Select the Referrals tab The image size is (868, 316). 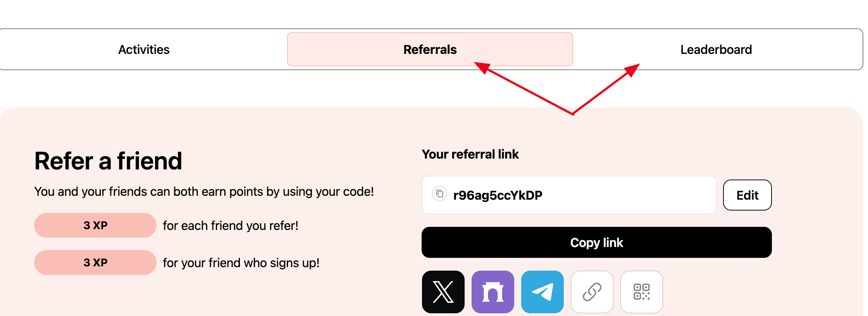click(430, 50)
